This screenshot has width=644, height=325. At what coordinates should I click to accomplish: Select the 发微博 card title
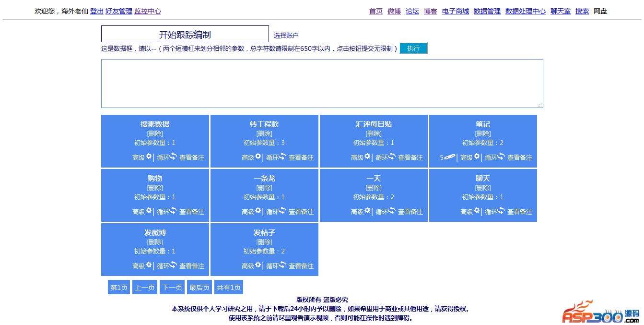click(x=155, y=232)
